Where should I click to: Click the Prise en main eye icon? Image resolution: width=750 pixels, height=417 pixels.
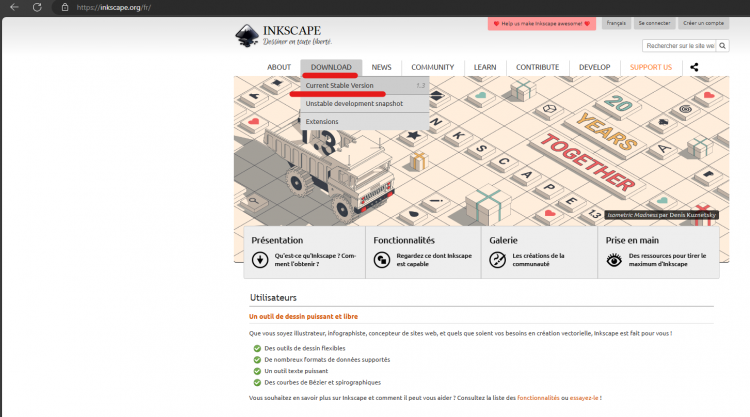tap(616, 260)
